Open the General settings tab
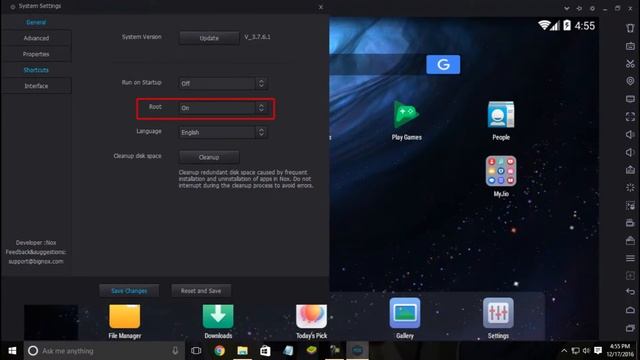The image size is (640, 360). click(x=36, y=22)
